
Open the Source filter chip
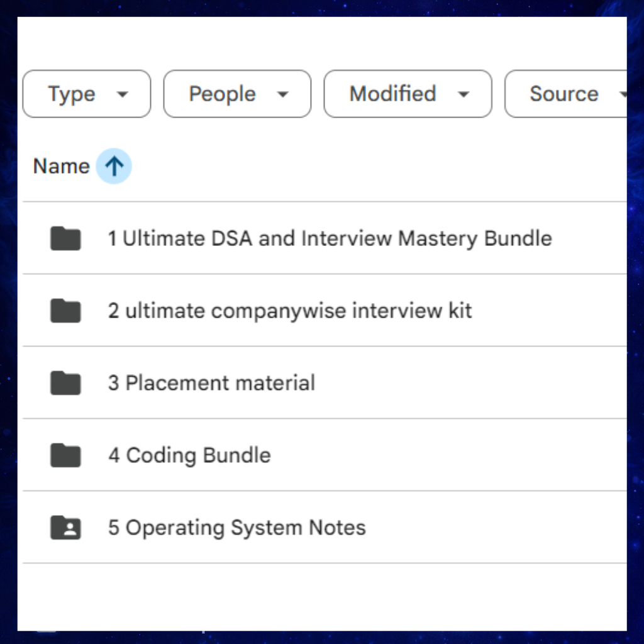click(x=563, y=94)
